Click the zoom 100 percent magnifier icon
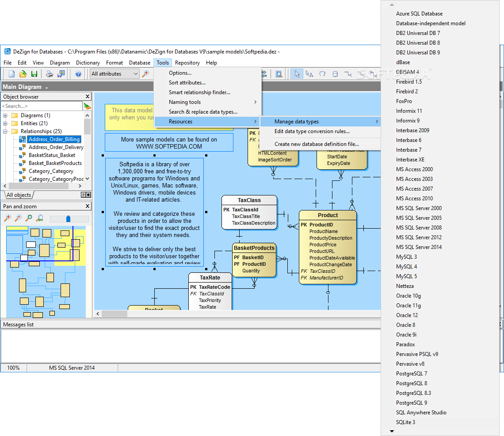The height and width of the screenshot is (436, 504). point(40,218)
